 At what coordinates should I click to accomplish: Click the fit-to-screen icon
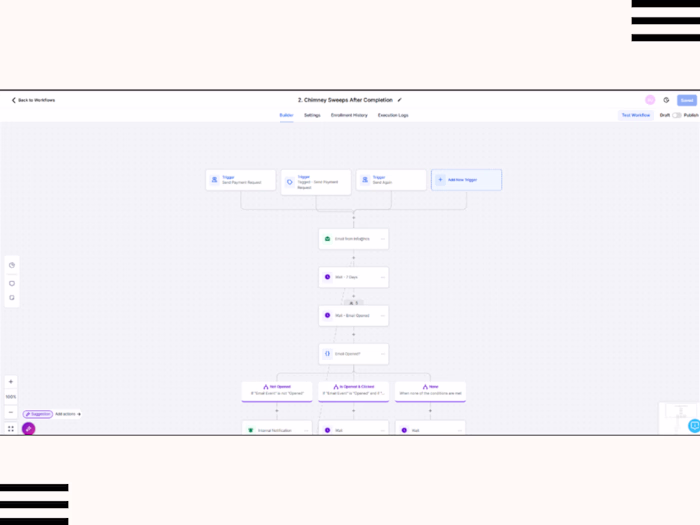pyautogui.click(x=11, y=429)
